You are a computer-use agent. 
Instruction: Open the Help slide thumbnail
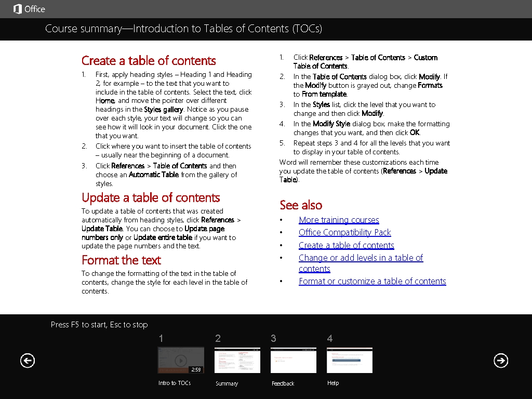coord(350,360)
